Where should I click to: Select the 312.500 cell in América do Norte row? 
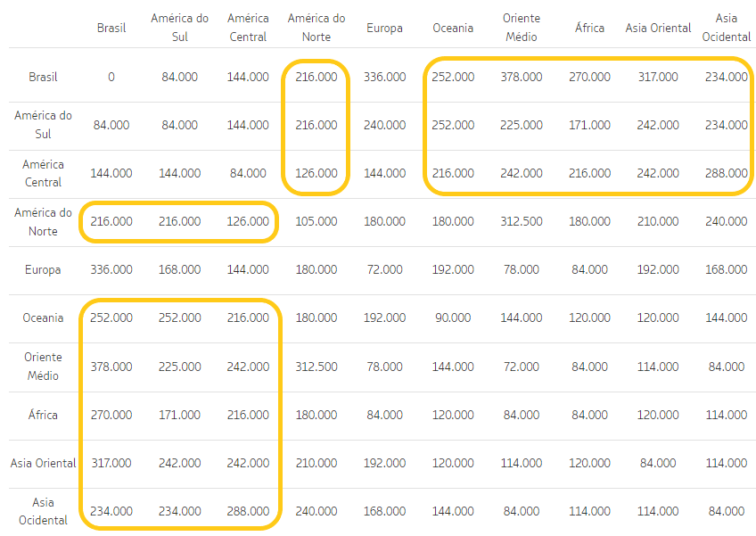click(522, 221)
